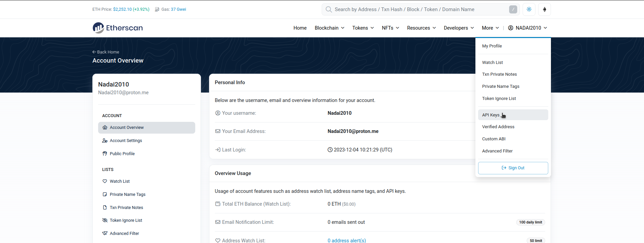Select Verified Address in the account menu

[x=513, y=127]
